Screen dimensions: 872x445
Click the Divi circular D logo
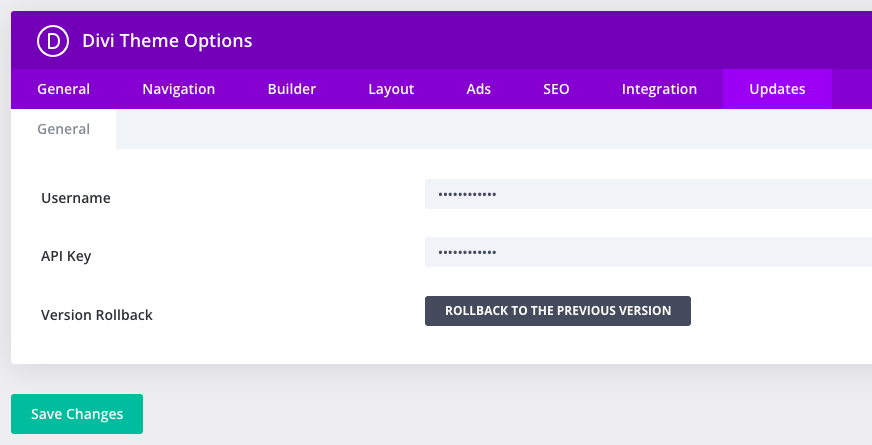(x=53, y=41)
